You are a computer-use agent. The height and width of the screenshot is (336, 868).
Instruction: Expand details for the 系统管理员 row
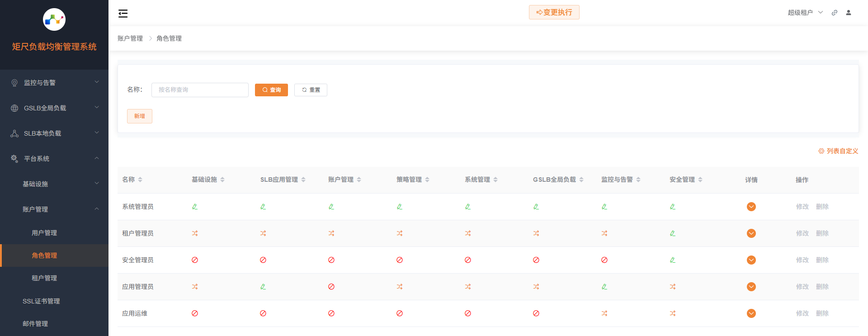[751, 207]
